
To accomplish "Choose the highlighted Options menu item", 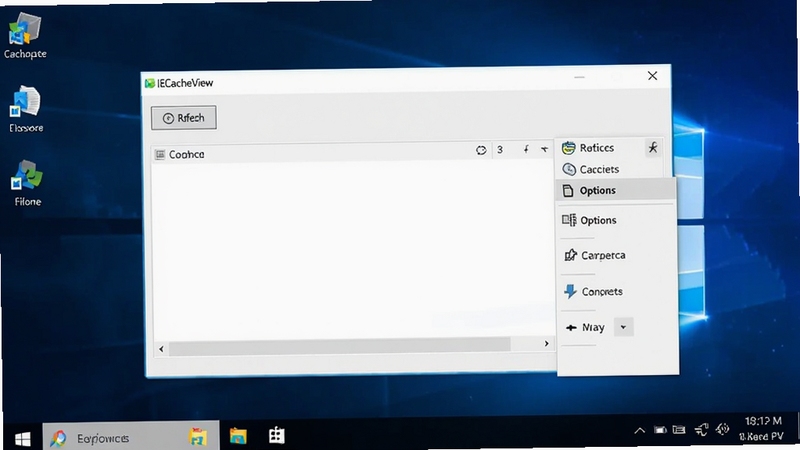I will 615,190.
